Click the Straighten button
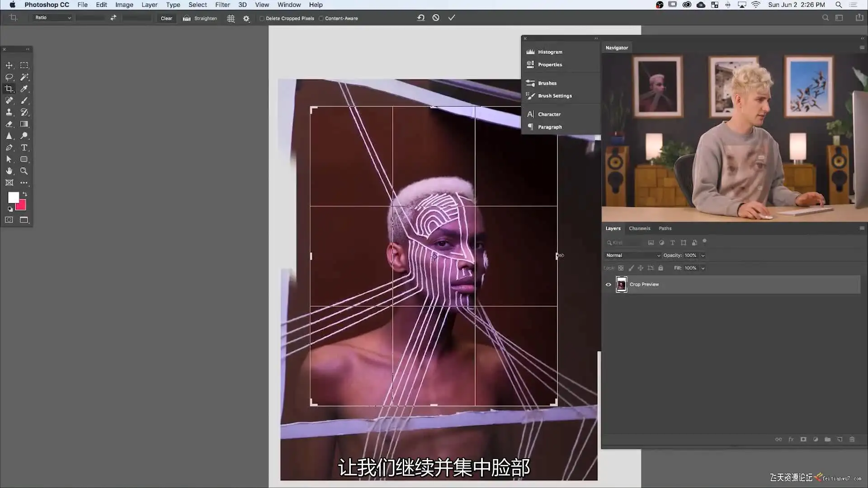Image resolution: width=868 pixels, height=488 pixels. 200,19
